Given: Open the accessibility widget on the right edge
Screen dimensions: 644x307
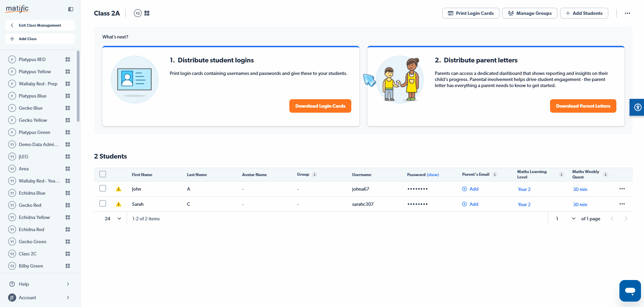Looking at the screenshot, I should (637, 107).
